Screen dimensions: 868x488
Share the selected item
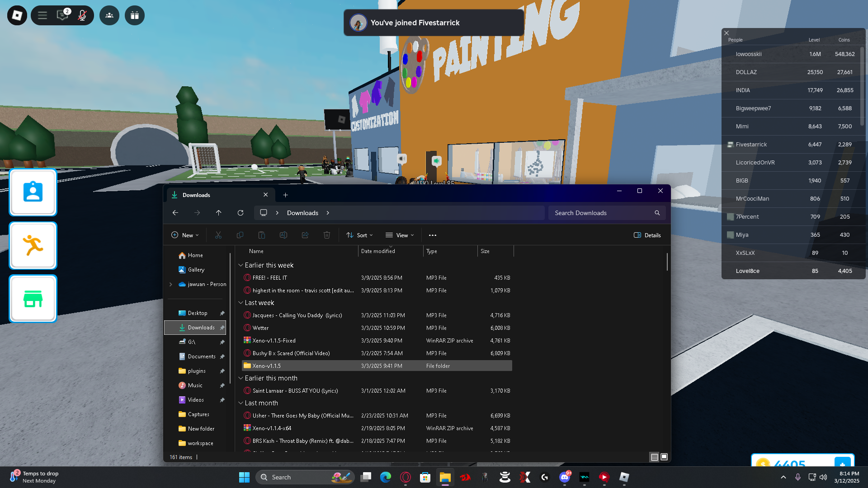(x=305, y=235)
